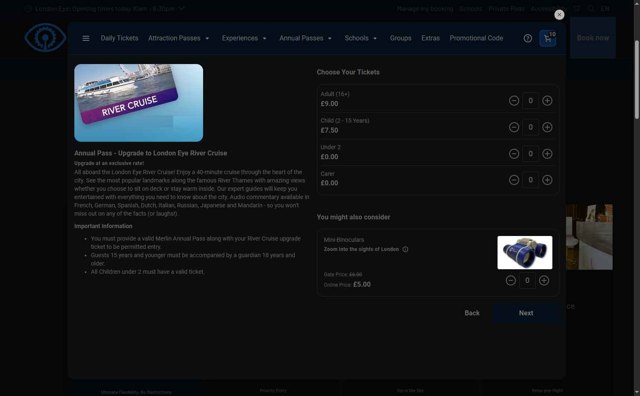The width and height of the screenshot is (640, 396).
Task: Click the 'Choose Your Tickets' heading
Action: [348, 72]
